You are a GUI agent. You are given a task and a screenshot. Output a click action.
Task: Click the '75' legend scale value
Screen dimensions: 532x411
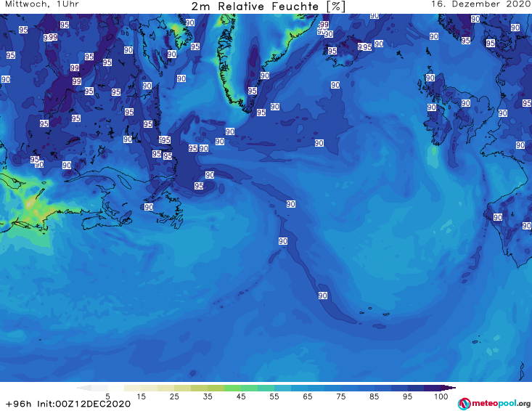point(340,396)
